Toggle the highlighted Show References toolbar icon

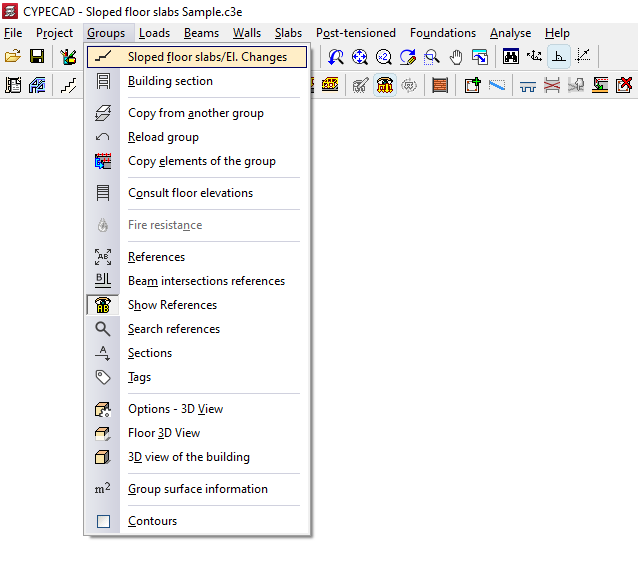pos(385,85)
